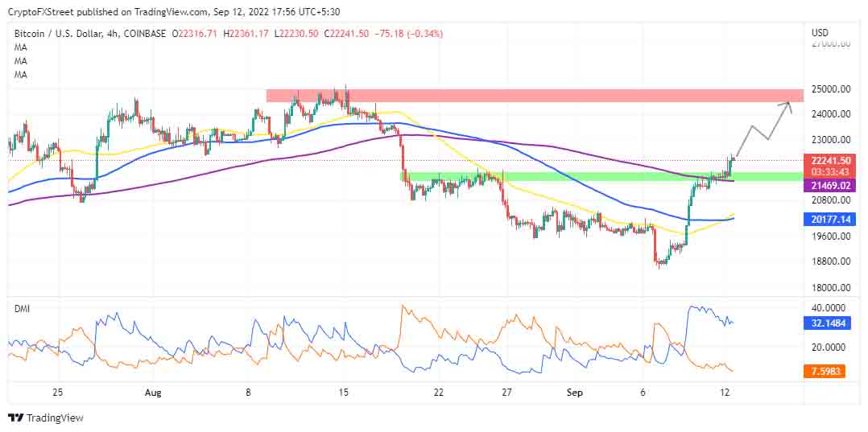The image size is (868, 432).
Task: Click the TradingView logo at bottom left
Action: point(45,418)
